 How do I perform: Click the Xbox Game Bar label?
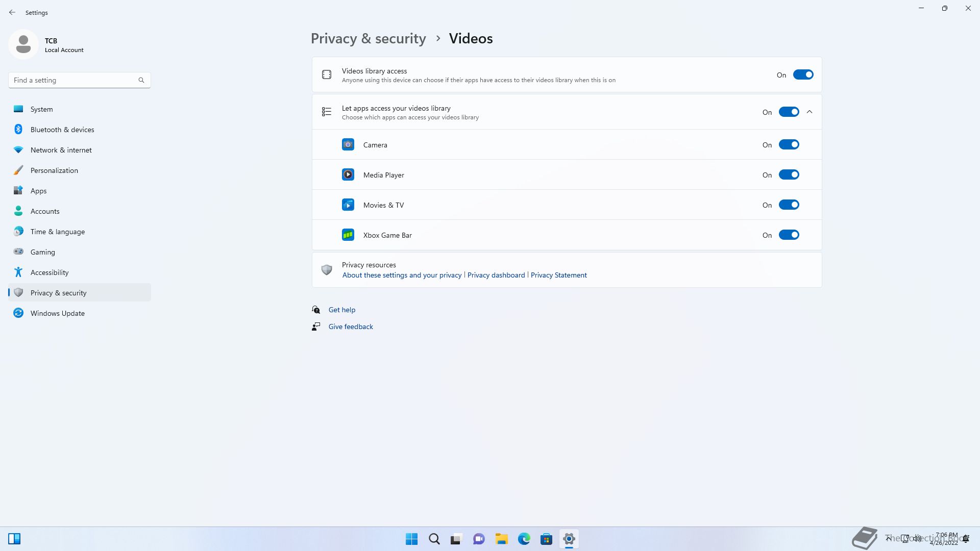(x=387, y=235)
